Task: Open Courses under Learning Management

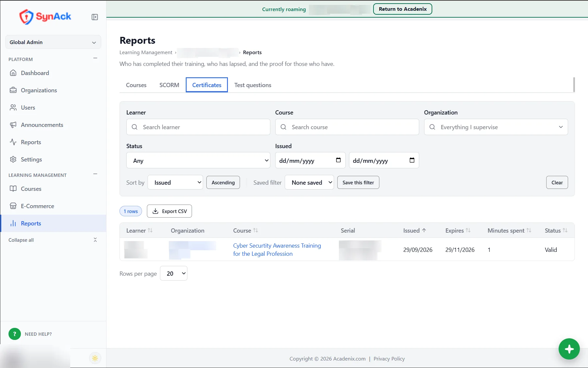Action: [x=53, y=189]
